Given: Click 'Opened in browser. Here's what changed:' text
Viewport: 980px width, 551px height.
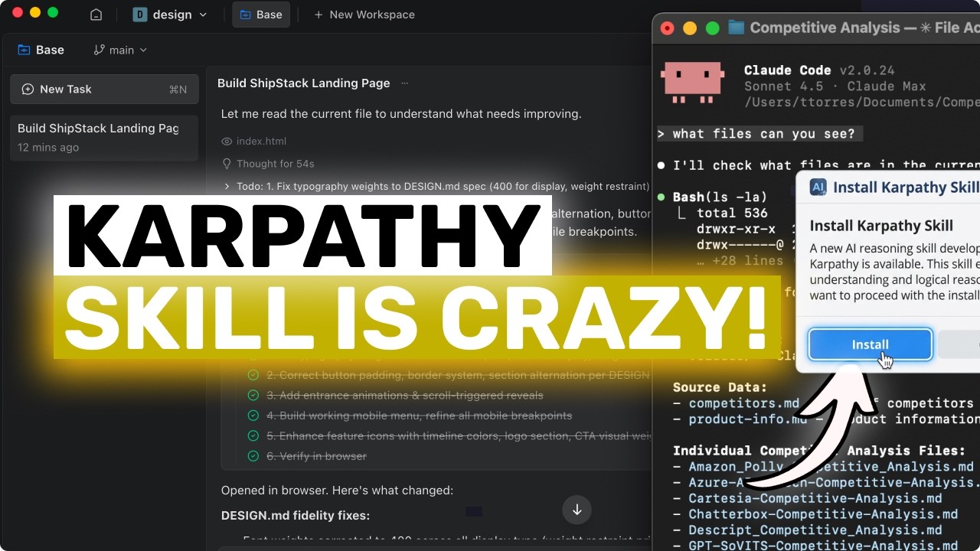Looking at the screenshot, I should (x=337, y=491).
